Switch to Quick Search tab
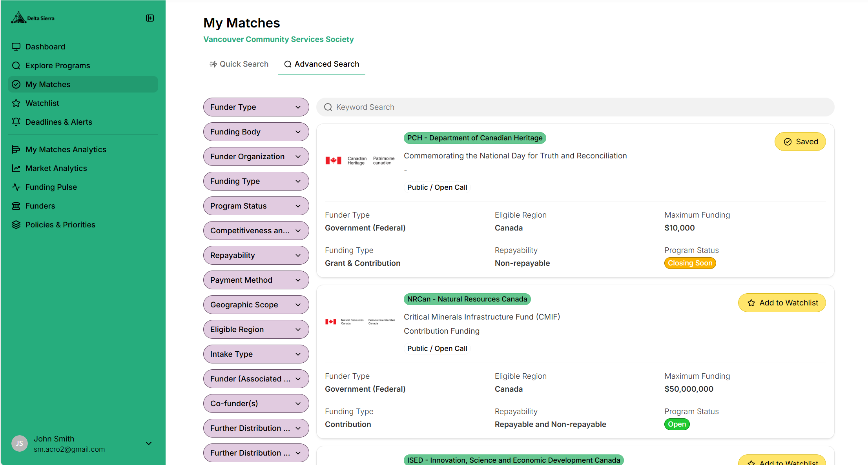868x465 pixels. coord(239,64)
